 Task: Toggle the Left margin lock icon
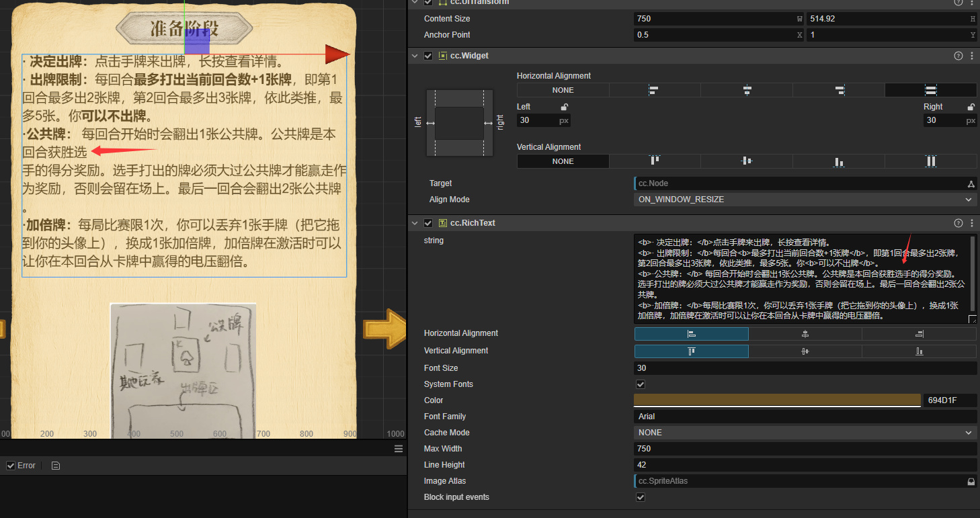pyautogui.click(x=565, y=107)
